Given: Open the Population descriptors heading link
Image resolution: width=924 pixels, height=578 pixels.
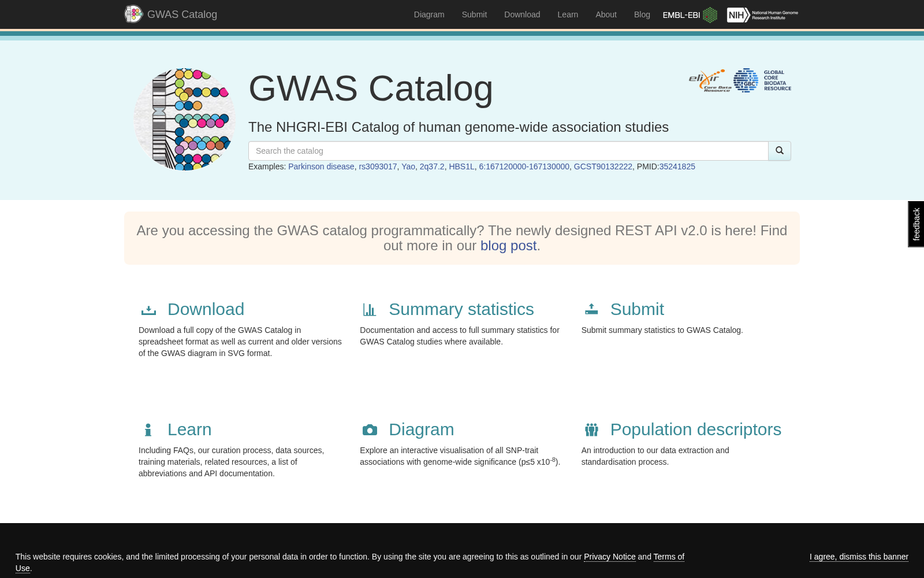Looking at the screenshot, I should click(696, 429).
